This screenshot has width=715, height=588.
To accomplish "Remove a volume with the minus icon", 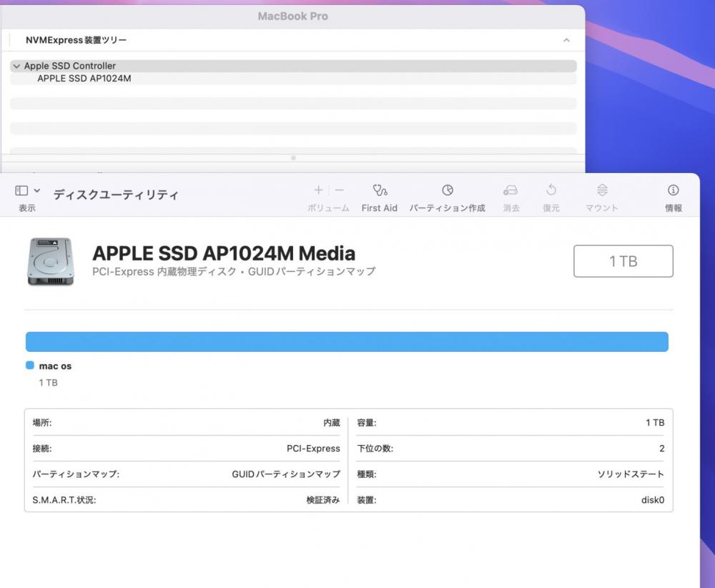I will click(x=339, y=190).
